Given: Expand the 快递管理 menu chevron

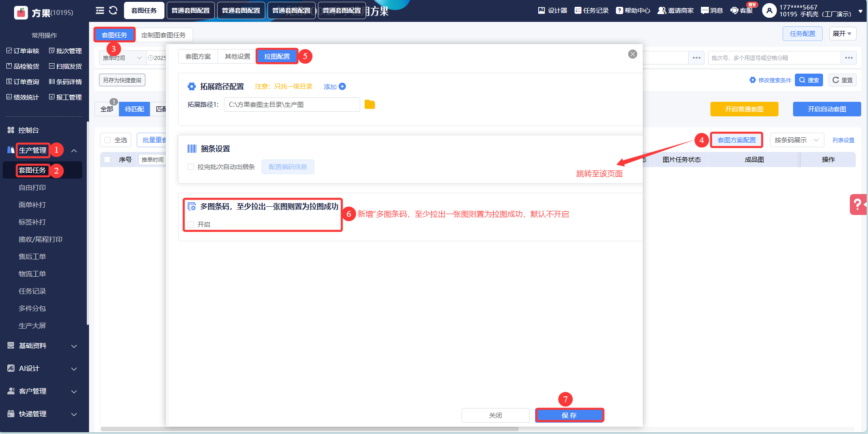Looking at the screenshot, I should (74, 414).
